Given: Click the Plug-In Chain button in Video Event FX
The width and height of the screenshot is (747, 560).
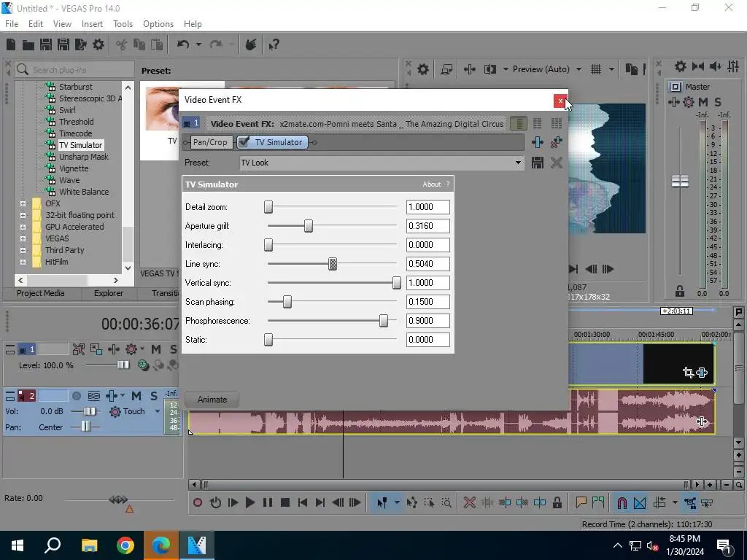Looking at the screenshot, I should pos(538,142).
